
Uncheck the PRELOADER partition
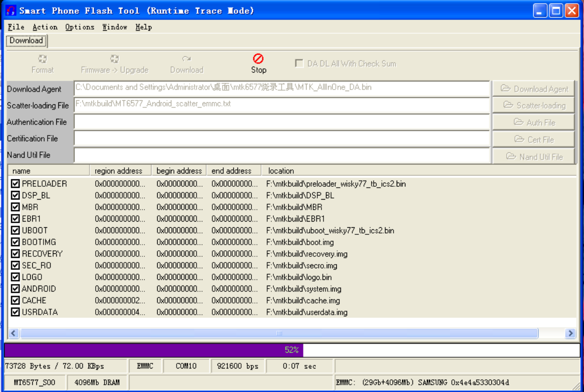point(15,184)
